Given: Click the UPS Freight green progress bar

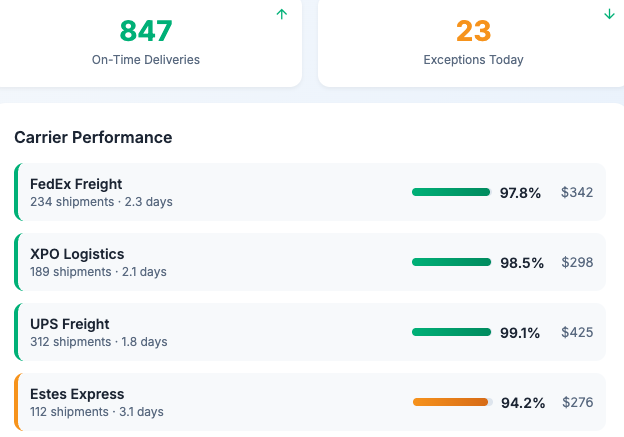Looking at the screenshot, I should (x=452, y=332).
